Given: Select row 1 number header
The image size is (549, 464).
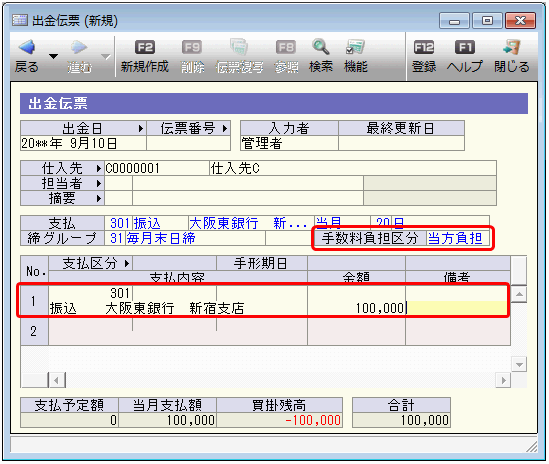Looking at the screenshot, I should [33, 301].
